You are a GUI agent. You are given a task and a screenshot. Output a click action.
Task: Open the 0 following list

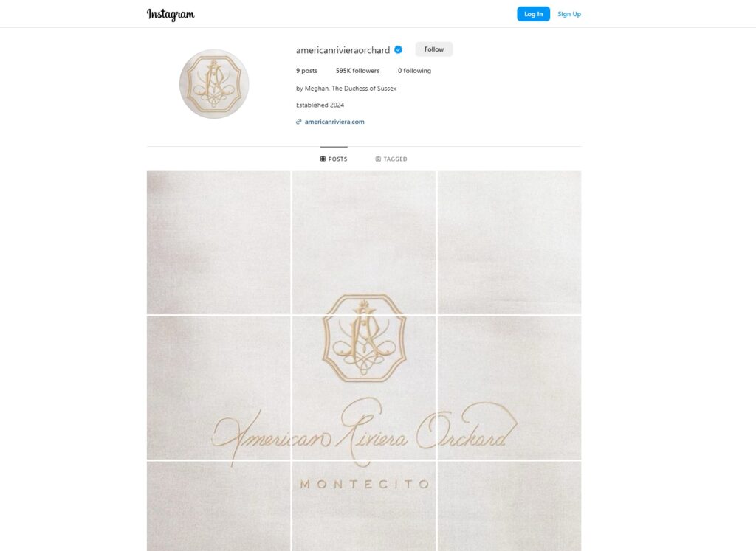pos(415,71)
